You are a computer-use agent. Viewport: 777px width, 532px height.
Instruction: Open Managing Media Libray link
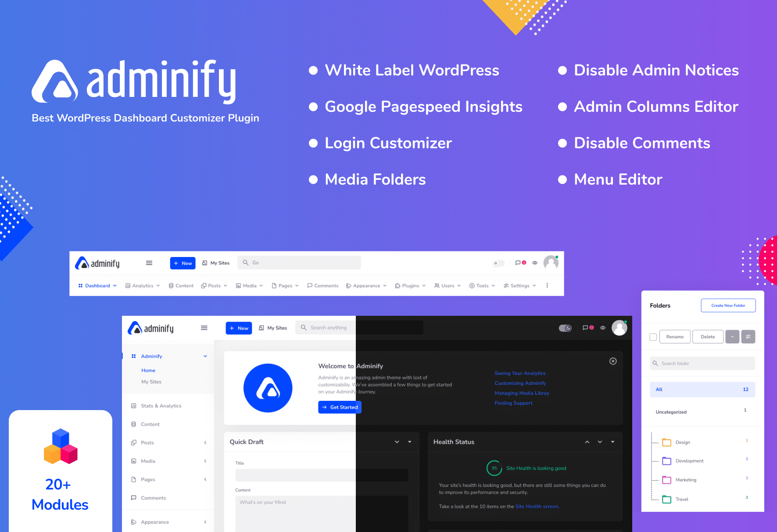pyautogui.click(x=522, y=393)
